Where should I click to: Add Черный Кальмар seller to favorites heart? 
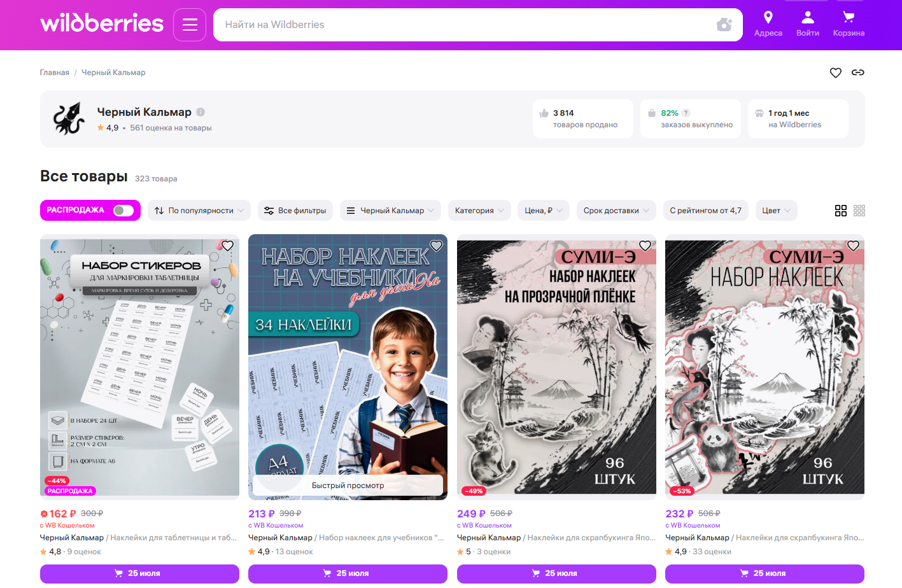click(x=836, y=73)
